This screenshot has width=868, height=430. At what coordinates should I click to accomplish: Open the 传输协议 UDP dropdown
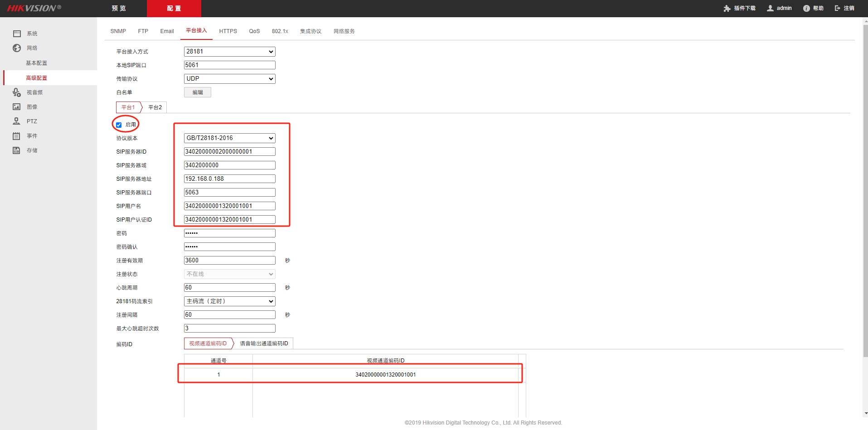230,79
